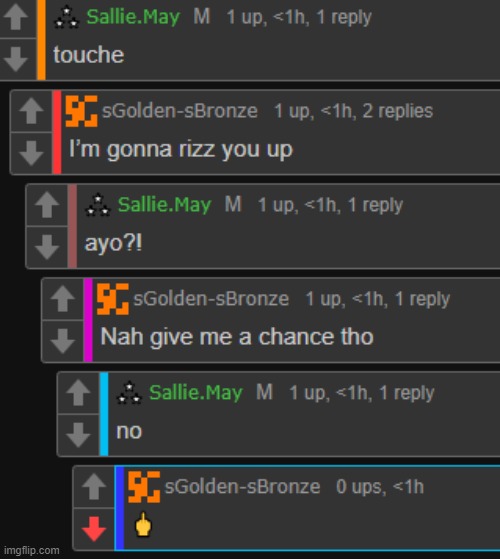Upvote Sallie.May's "touche" comment

[x=16, y=17]
